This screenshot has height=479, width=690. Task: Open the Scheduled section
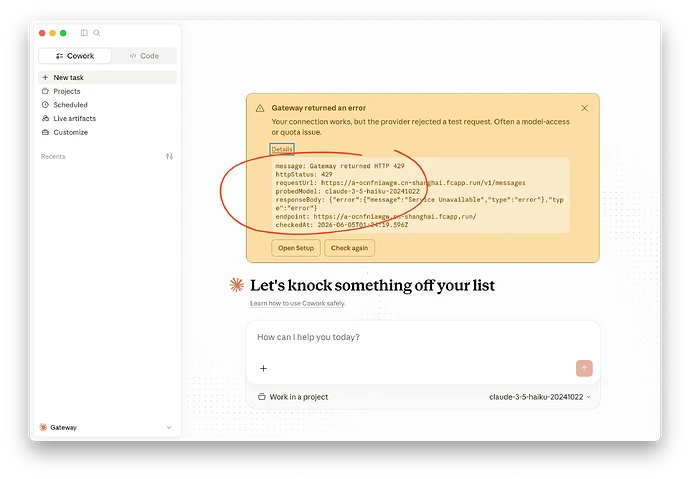[107, 105]
